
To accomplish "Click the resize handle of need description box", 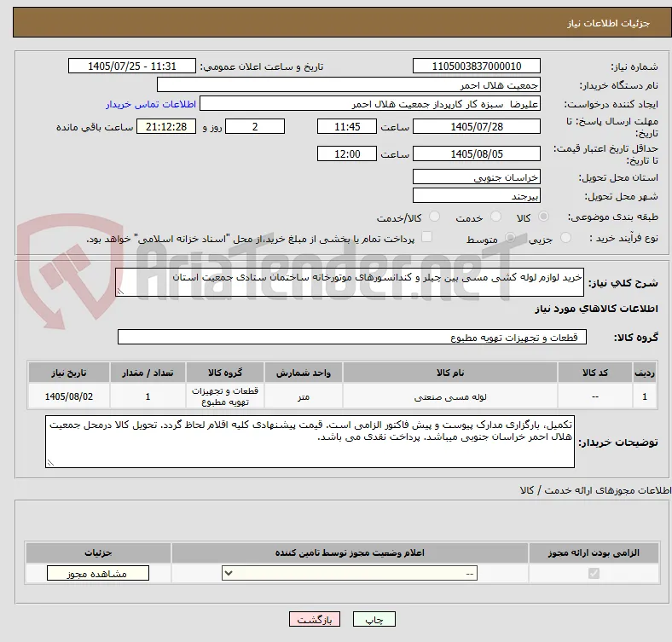I will [120, 292].
